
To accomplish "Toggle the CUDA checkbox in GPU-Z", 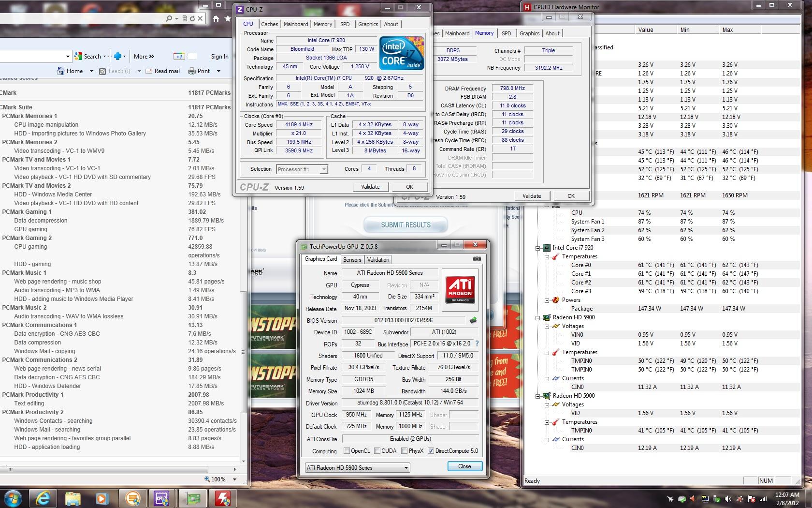I will [377, 451].
